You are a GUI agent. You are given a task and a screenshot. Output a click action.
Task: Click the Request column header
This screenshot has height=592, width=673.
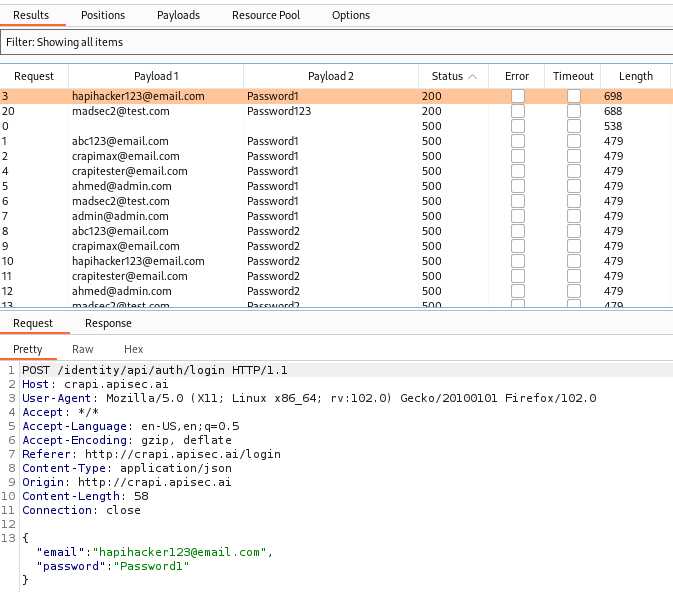point(34,76)
